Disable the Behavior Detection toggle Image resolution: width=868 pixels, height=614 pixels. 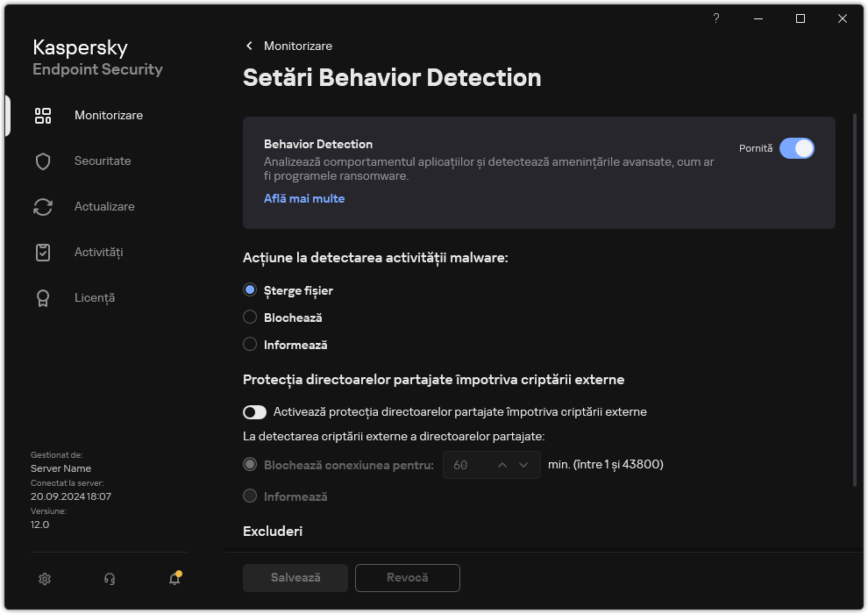coord(798,148)
